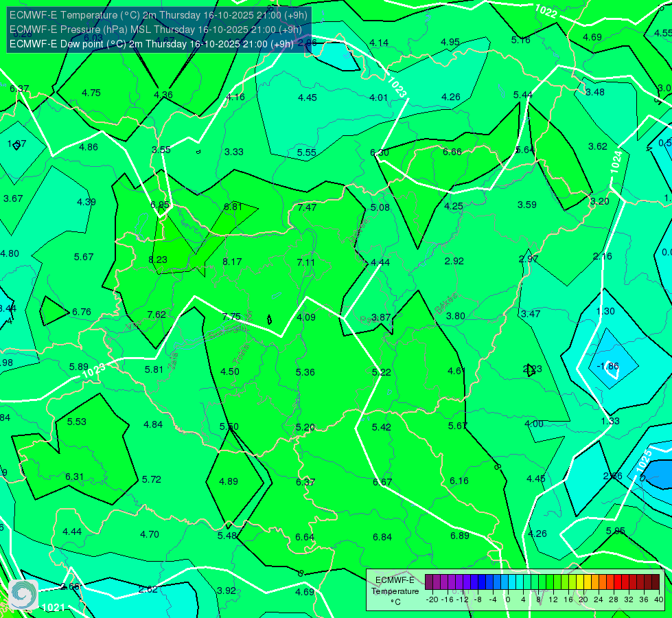Click the 7.62 dew point value
Screen dimensions: 672x618
pyautogui.click(x=157, y=314)
